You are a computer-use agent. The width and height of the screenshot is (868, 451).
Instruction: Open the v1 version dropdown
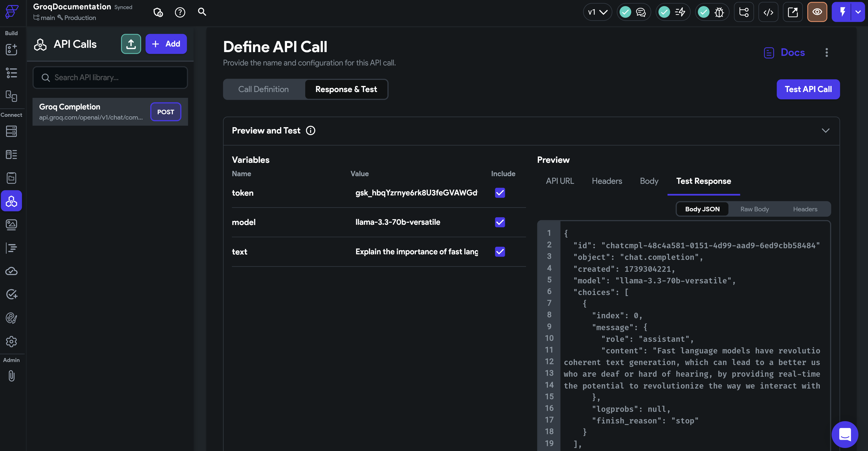[x=597, y=12]
